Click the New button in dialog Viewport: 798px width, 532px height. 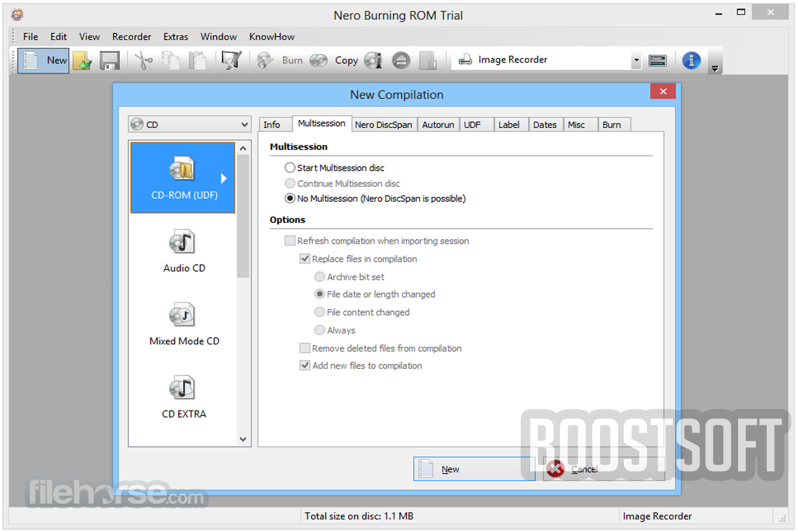(x=474, y=469)
